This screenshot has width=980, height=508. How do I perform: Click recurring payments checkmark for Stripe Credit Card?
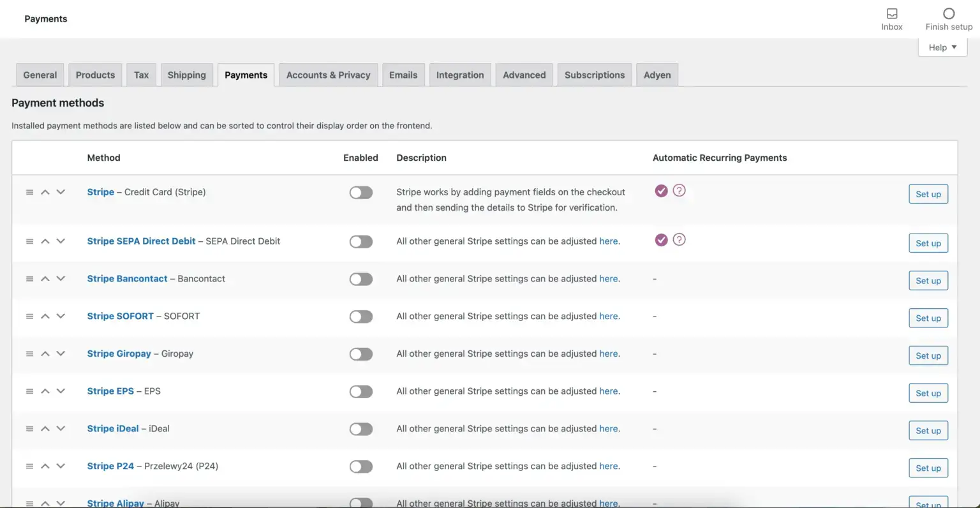[x=662, y=190]
